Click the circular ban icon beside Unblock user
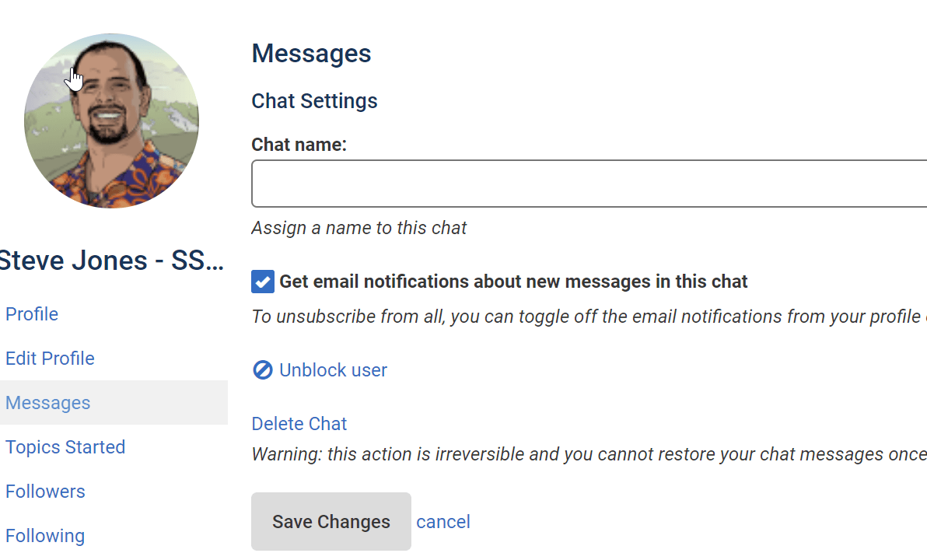The height and width of the screenshot is (560, 927). [x=263, y=370]
